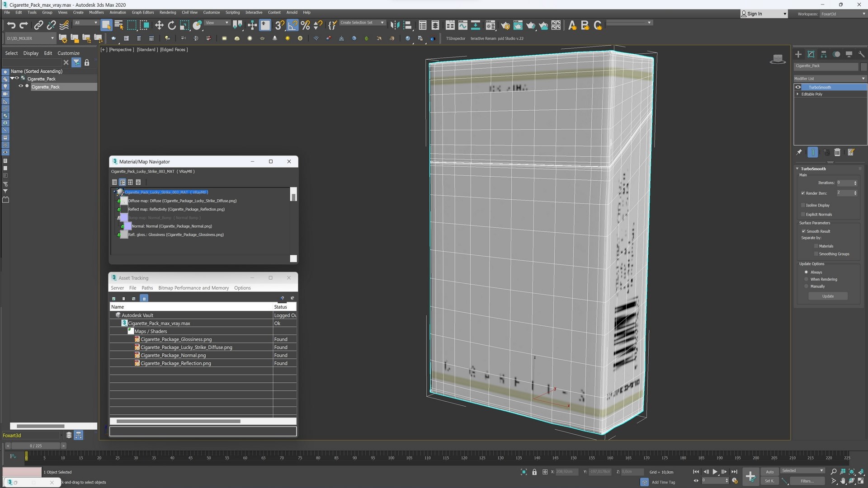Uncheck the Smooth Result checkbox
Screen dimensions: 868x488
(x=803, y=231)
